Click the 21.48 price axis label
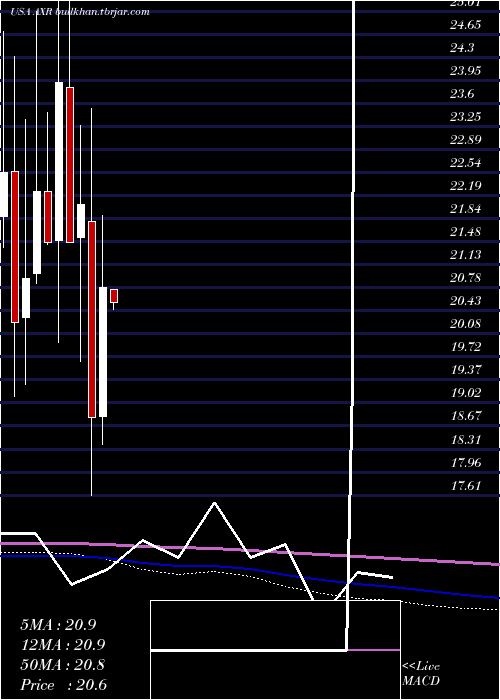Image resolution: width=500 pixels, height=700 pixels. click(x=466, y=232)
